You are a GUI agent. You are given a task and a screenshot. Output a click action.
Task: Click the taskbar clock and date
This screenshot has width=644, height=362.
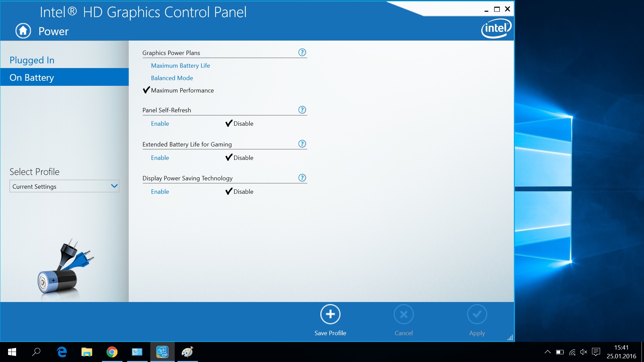pos(622,352)
